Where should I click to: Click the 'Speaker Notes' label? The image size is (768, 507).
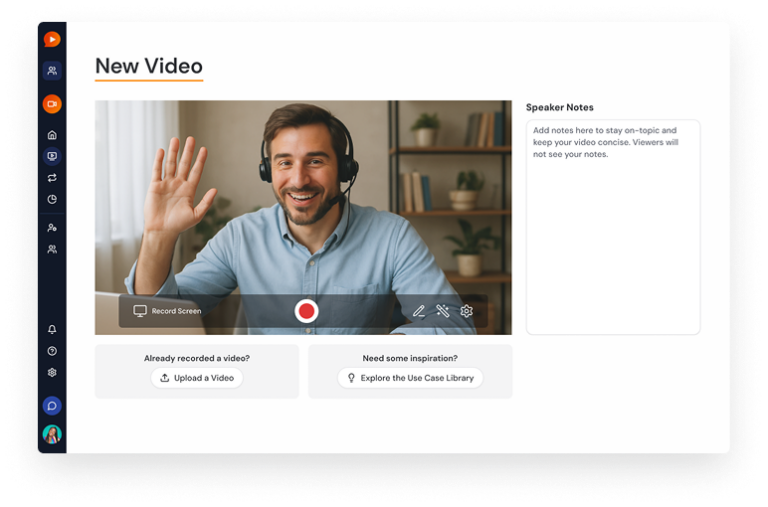click(x=559, y=107)
